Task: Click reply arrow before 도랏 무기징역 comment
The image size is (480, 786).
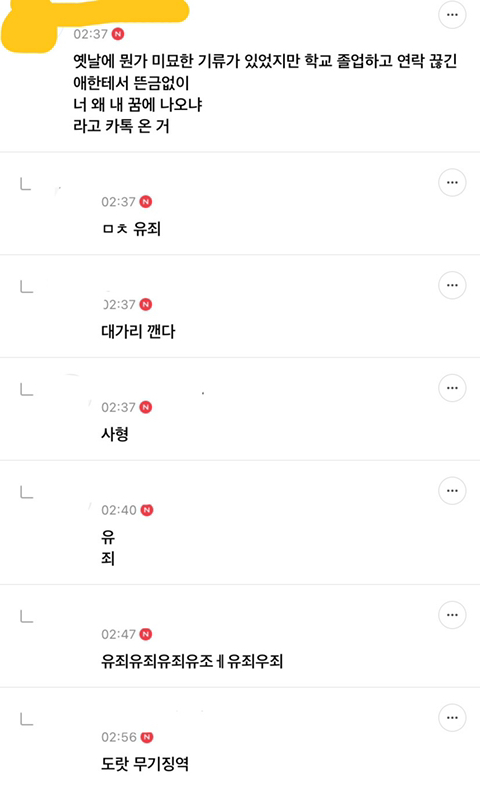Action: click(26, 719)
